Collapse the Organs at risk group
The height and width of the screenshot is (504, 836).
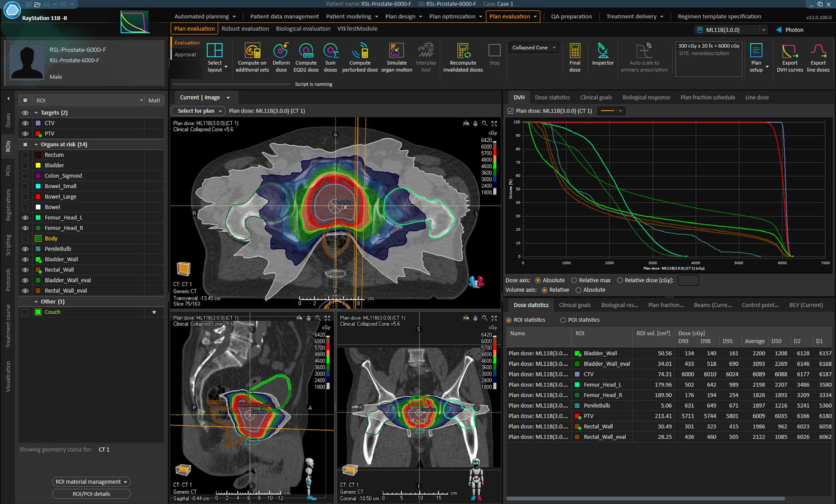pos(36,144)
